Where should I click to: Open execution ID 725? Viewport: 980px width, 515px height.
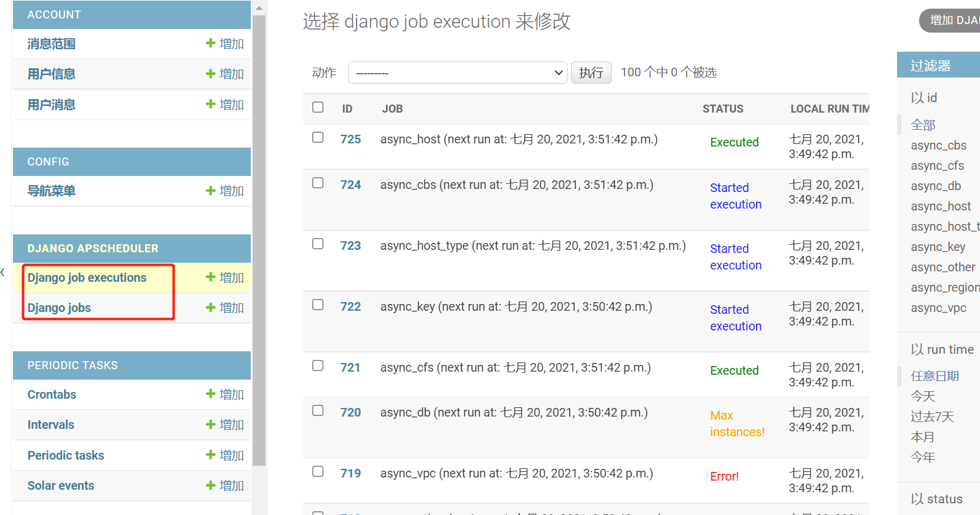pyautogui.click(x=350, y=139)
